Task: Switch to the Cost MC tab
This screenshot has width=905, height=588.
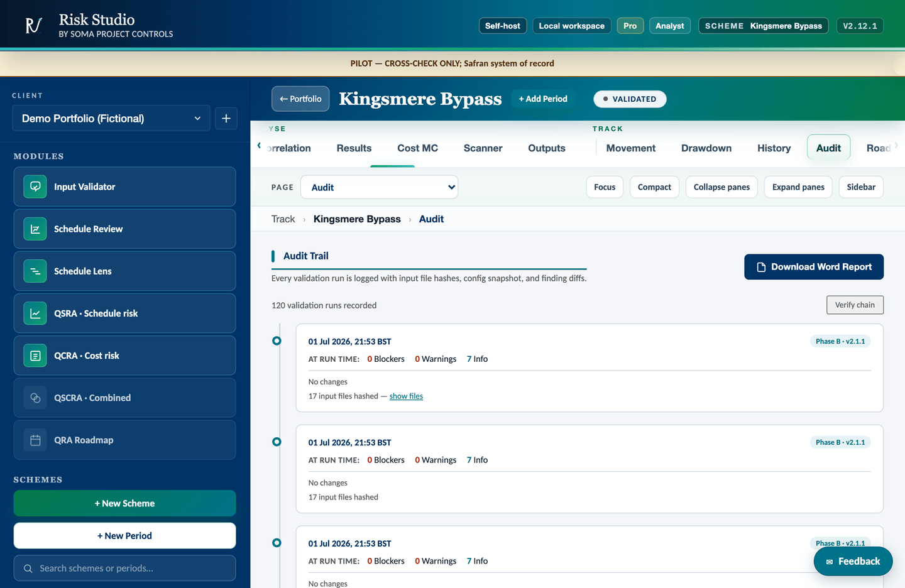Action: (x=417, y=148)
